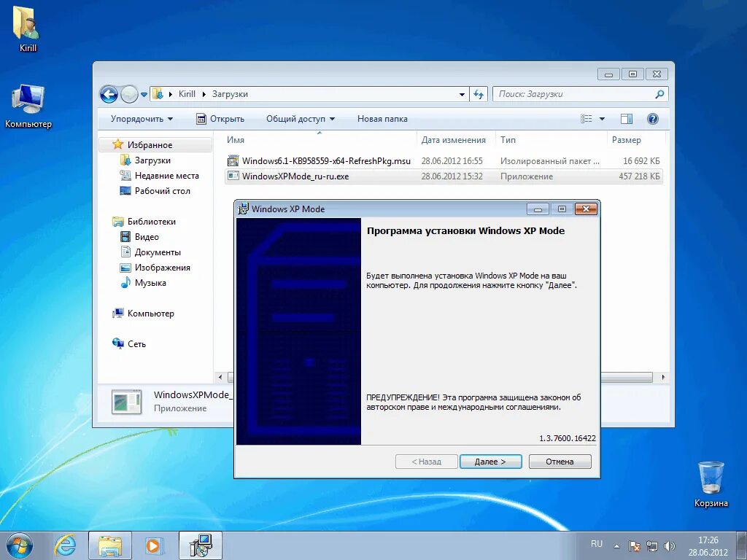Click Открыть in the Explorer toolbar

(x=220, y=119)
